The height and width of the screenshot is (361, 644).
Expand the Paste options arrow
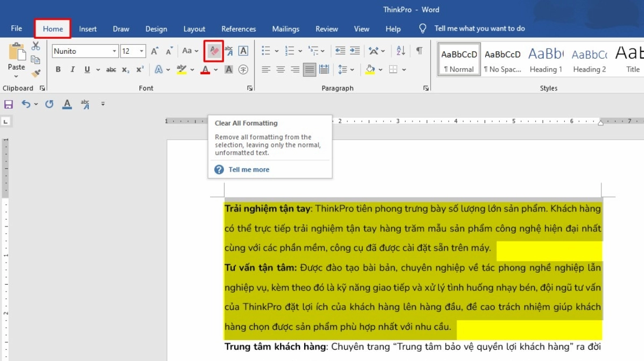(x=17, y=76)
